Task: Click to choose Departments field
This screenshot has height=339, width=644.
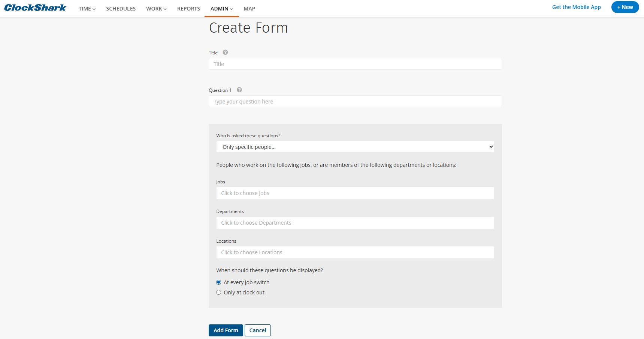Action: (355, 223)
